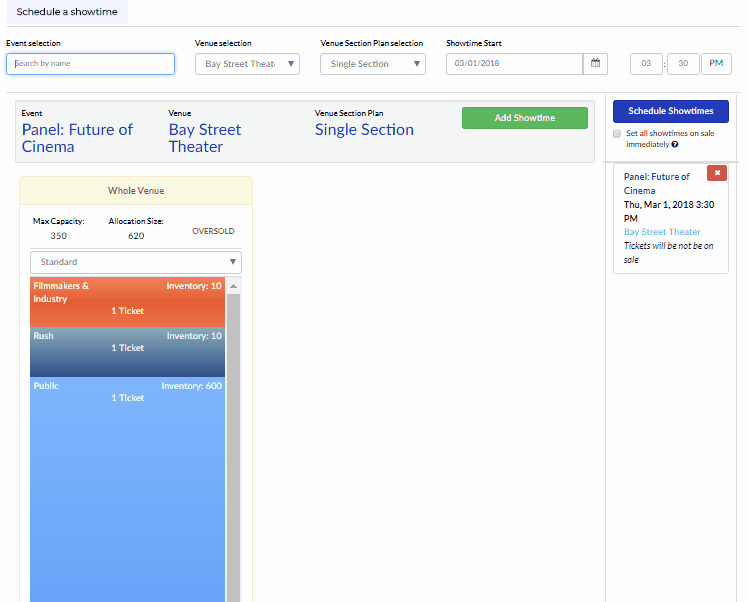This screenshot has height=602, width=749.
Task: Click the 'Thu, Mar 1, 2018 3:30 PM' text
Action: pos(669,211)
